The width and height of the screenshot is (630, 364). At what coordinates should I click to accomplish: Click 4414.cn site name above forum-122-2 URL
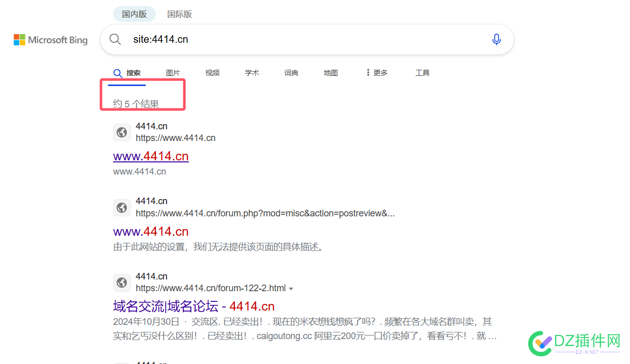coord(152,276)
